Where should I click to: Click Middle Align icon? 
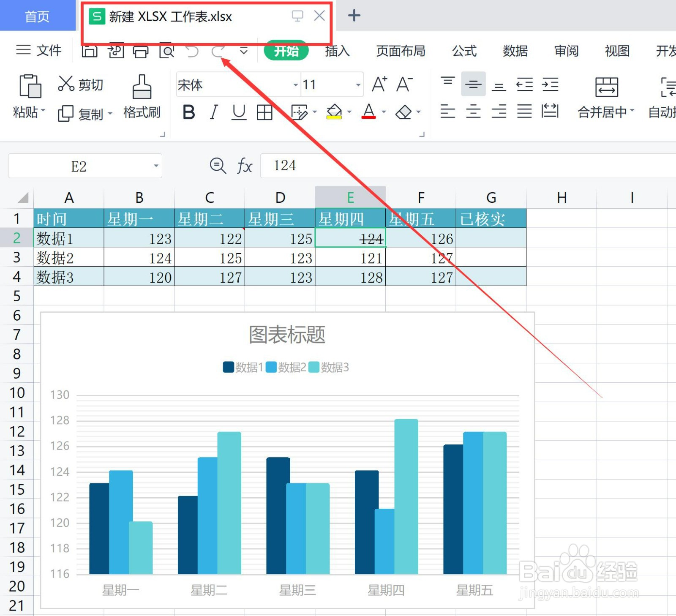pos(473,84)
